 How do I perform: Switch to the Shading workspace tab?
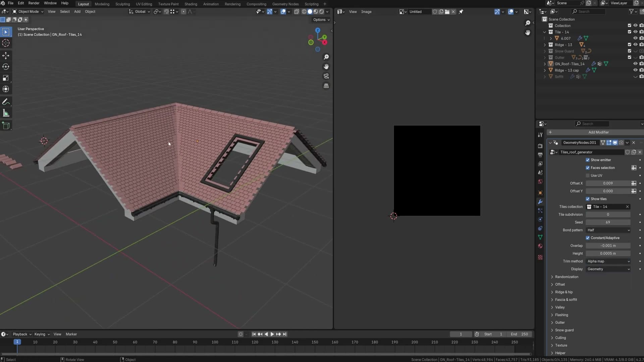191,4
